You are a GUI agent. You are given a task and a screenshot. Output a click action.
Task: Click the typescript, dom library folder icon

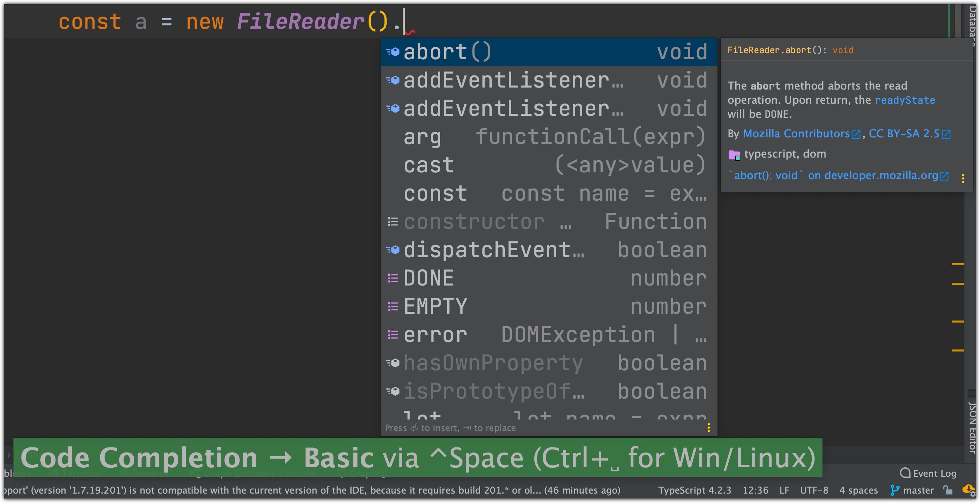pos(734,155)
